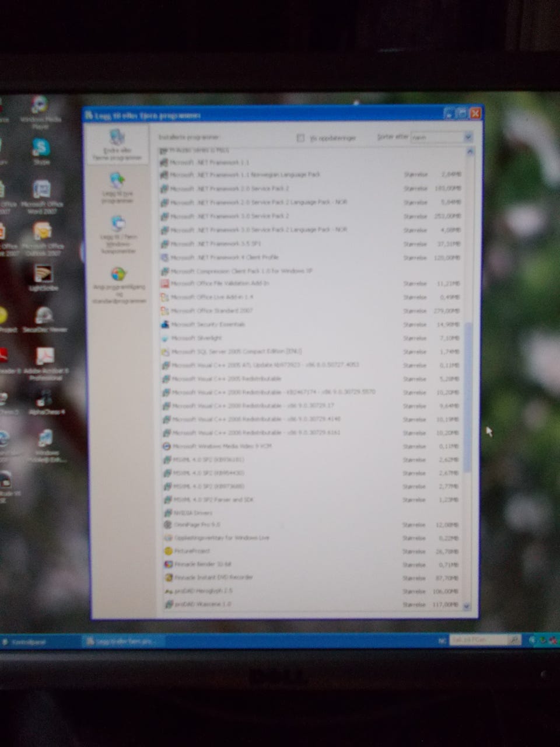
Task: Click the 120,00MB size of .NET Framework 4
Action: [447, 257]
